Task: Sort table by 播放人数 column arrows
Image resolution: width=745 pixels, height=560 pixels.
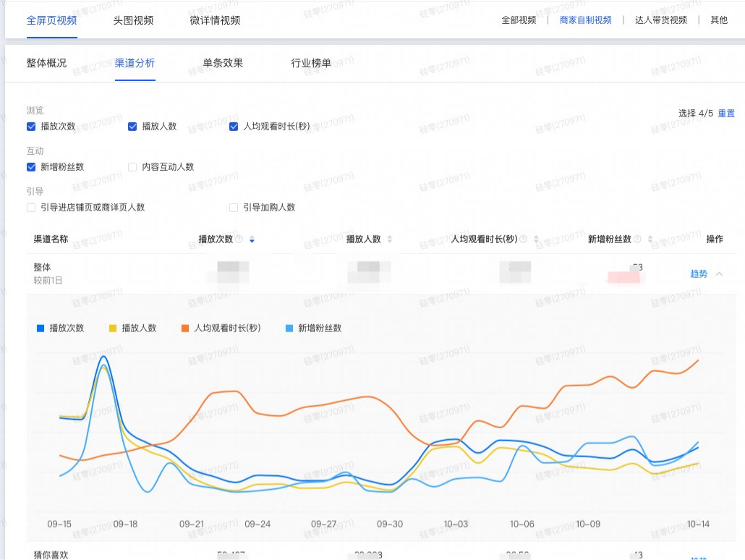Action: pos(390,239)
